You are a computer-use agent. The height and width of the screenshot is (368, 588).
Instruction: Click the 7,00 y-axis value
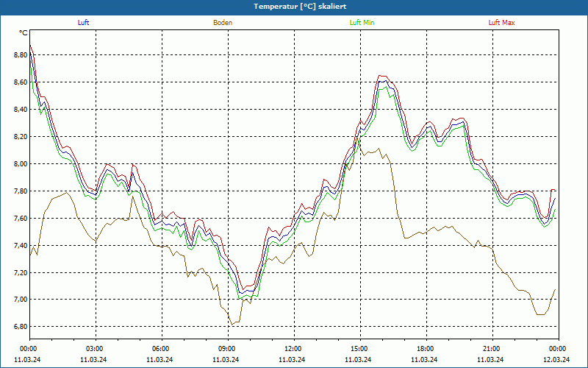coord(21,300)
